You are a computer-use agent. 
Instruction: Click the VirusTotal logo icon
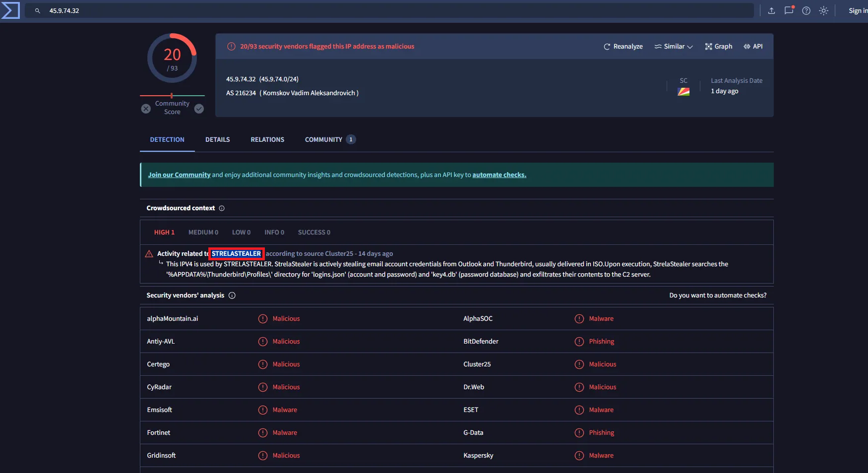coord(10,10)
